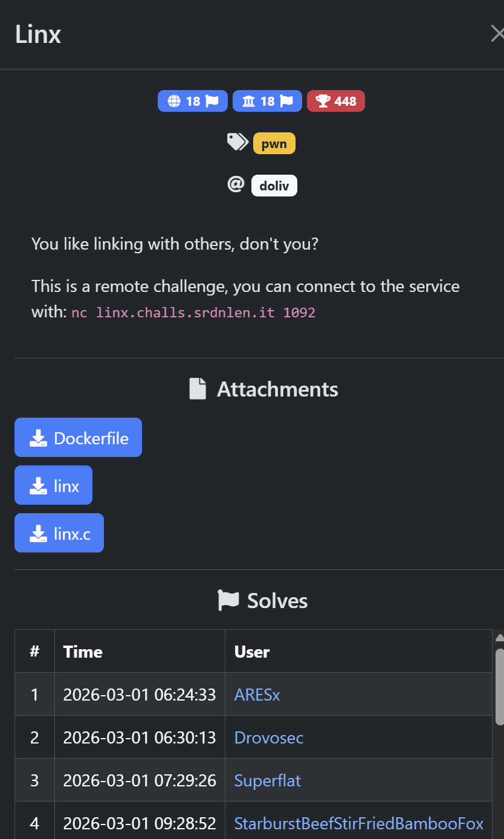This screenshot has height=839, width=504.
Task: Click the flag icon next to Solves
Action: [x=228, y=600]
